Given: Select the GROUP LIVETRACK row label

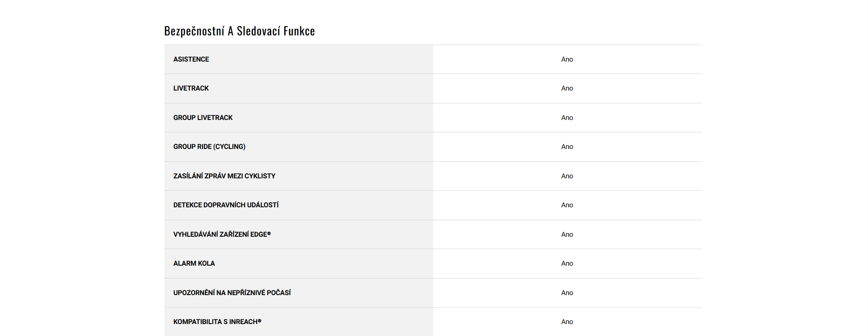Looking at the screenshot, I should (203, 118).
